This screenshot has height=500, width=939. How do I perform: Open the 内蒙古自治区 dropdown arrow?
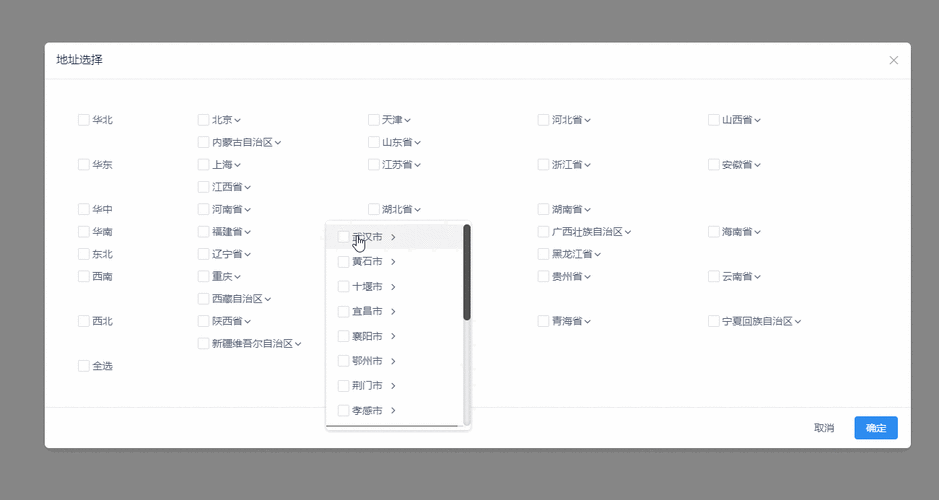[x=278, y=143]
